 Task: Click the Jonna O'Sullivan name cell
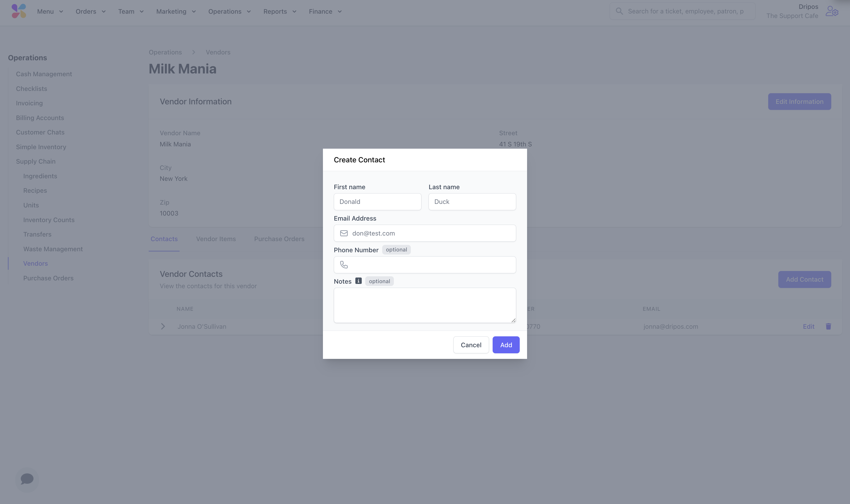(x=202, y=326)
